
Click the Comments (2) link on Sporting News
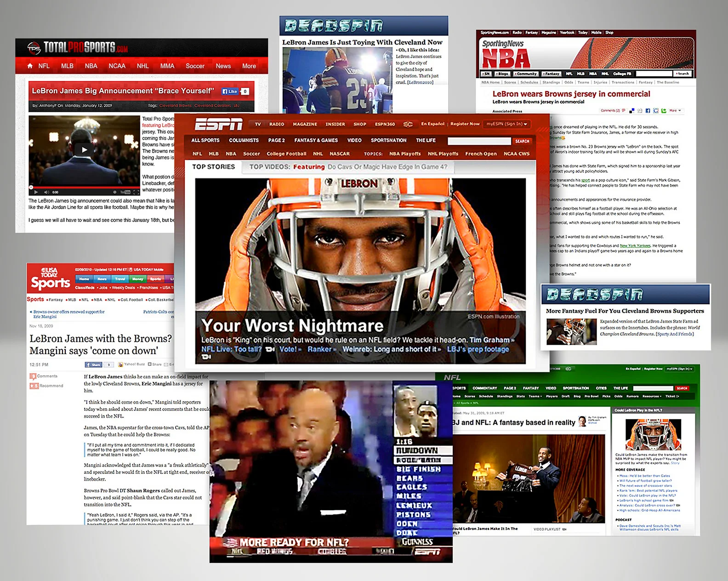610,111
